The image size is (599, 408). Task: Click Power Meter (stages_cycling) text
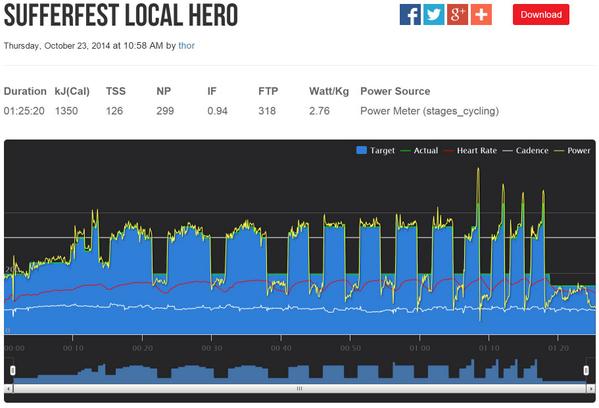point(429,111)
